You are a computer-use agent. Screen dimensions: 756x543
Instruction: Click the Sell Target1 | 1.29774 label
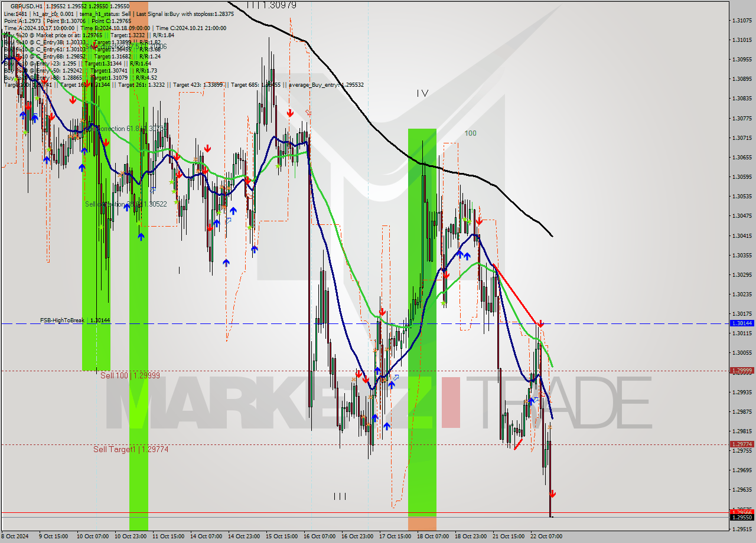point(131,449)
